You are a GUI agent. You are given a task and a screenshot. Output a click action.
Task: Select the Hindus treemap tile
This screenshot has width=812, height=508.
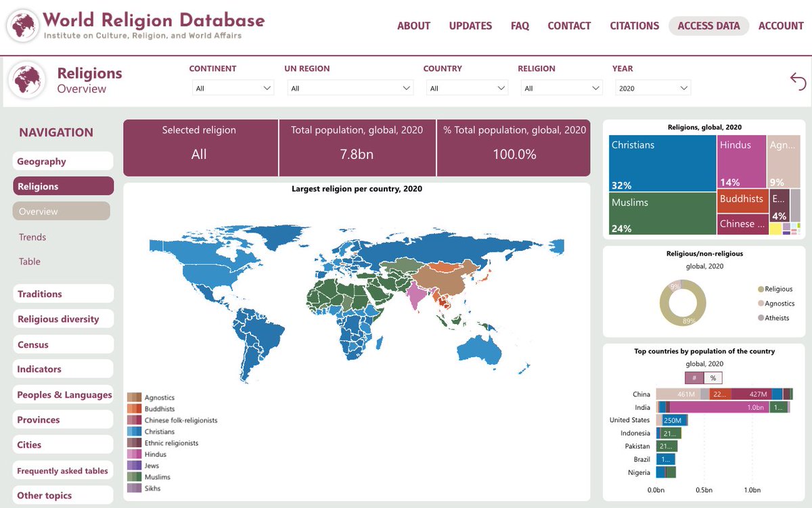coord(741,162)
